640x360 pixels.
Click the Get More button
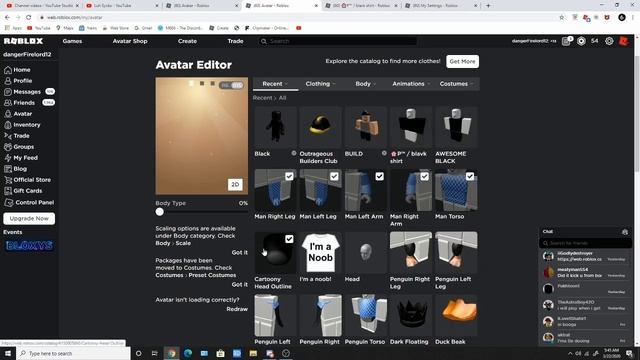pos(462,61)
